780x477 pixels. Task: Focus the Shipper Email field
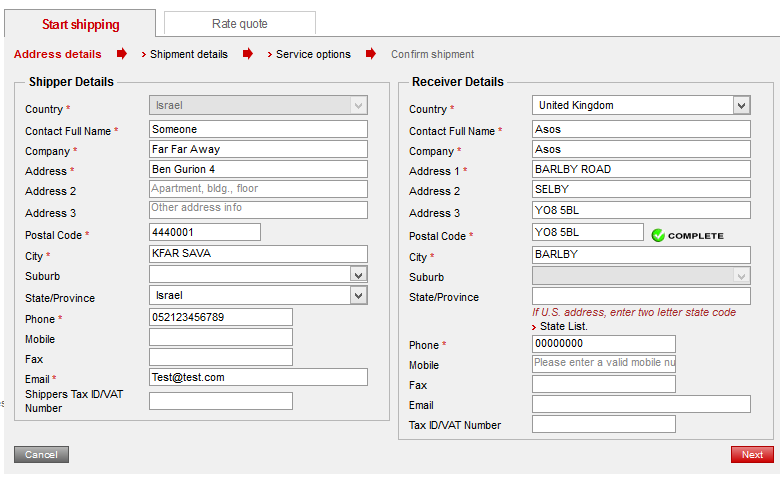(x=258, y=377)
